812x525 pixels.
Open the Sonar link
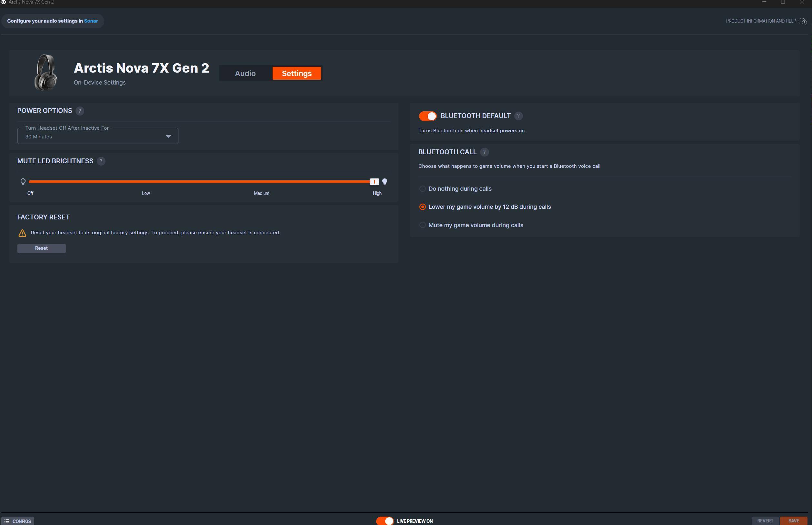click(91, 21)
